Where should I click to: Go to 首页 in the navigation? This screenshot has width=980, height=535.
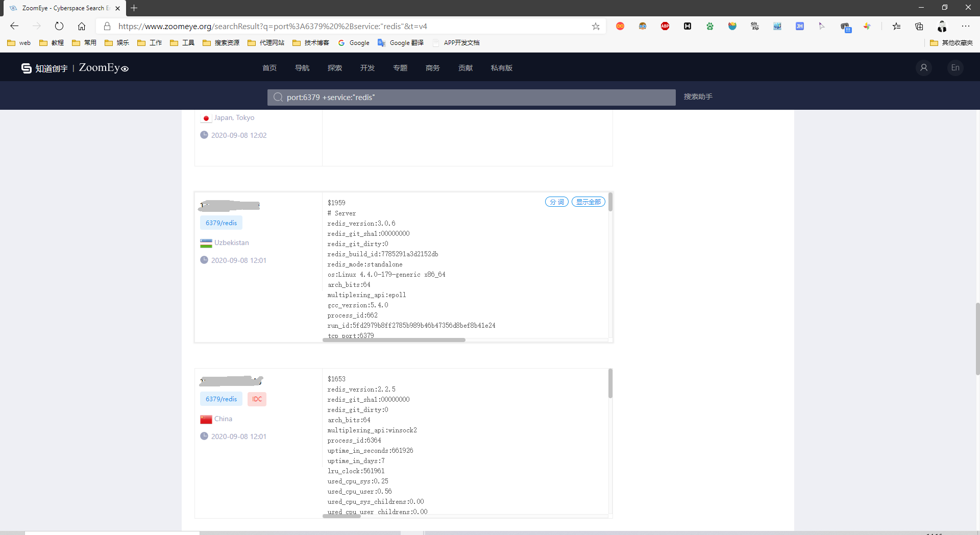[x=269, y=68]
